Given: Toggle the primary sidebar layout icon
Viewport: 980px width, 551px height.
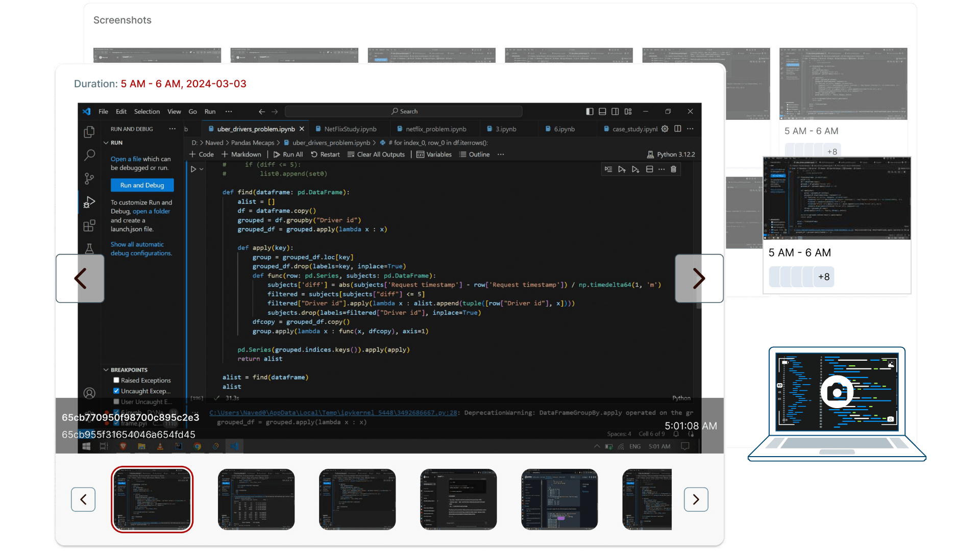Looking at the screenshot, I should [x=590, y=111].
